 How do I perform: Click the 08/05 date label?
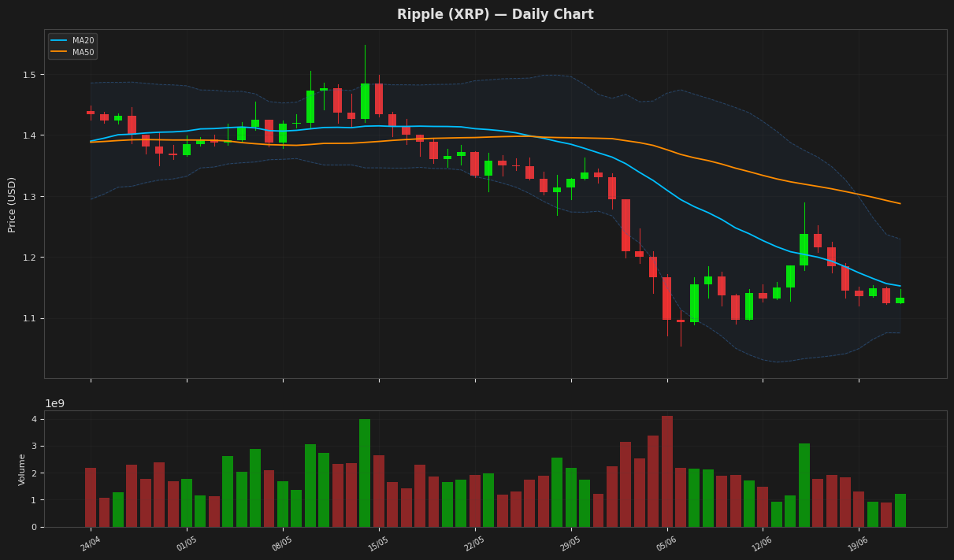pos(282,543)
